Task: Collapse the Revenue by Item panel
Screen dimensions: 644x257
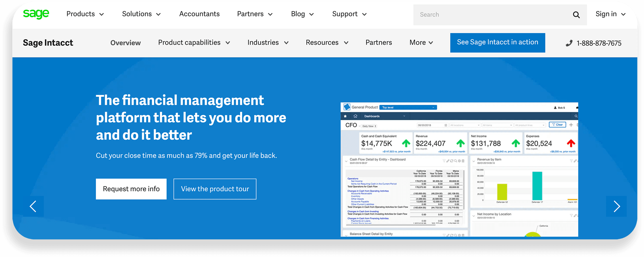Action: pos(474,161)
